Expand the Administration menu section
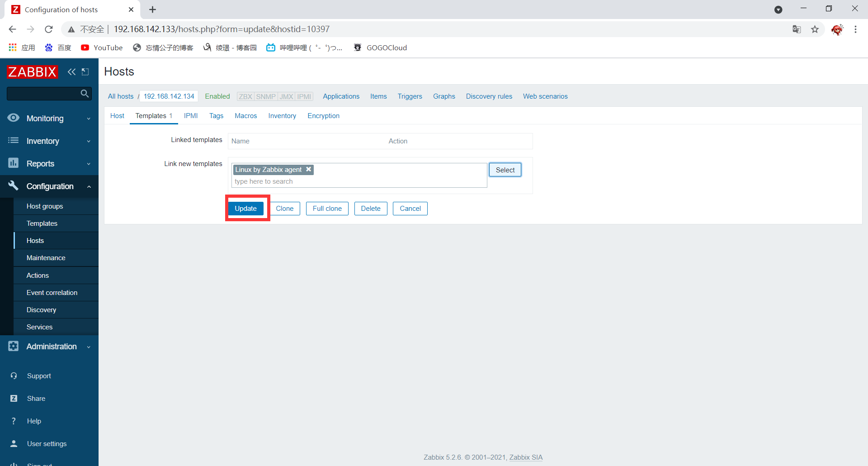 [89, 347]
